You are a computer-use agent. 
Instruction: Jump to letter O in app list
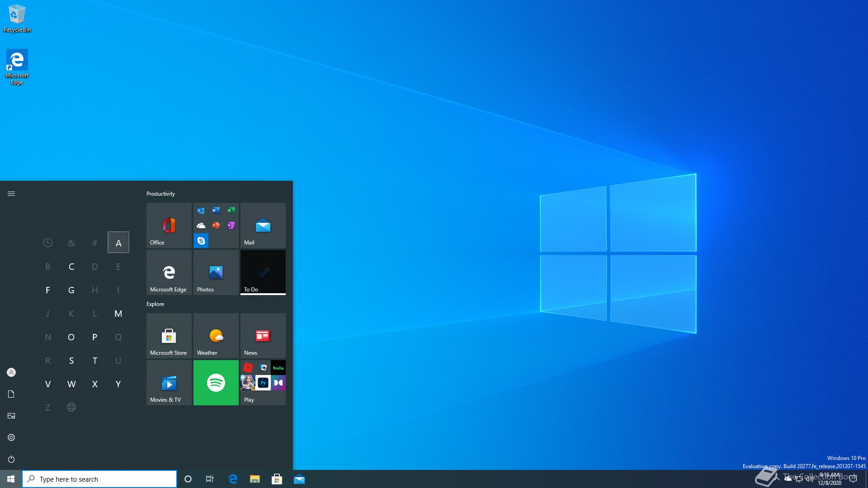[71, 337]
